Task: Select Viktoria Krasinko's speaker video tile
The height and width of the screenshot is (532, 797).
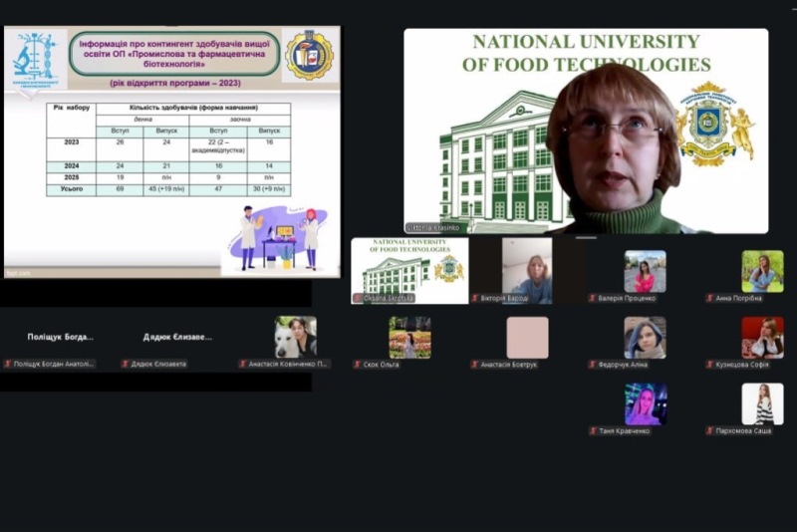Action: [x=586, y=132]
